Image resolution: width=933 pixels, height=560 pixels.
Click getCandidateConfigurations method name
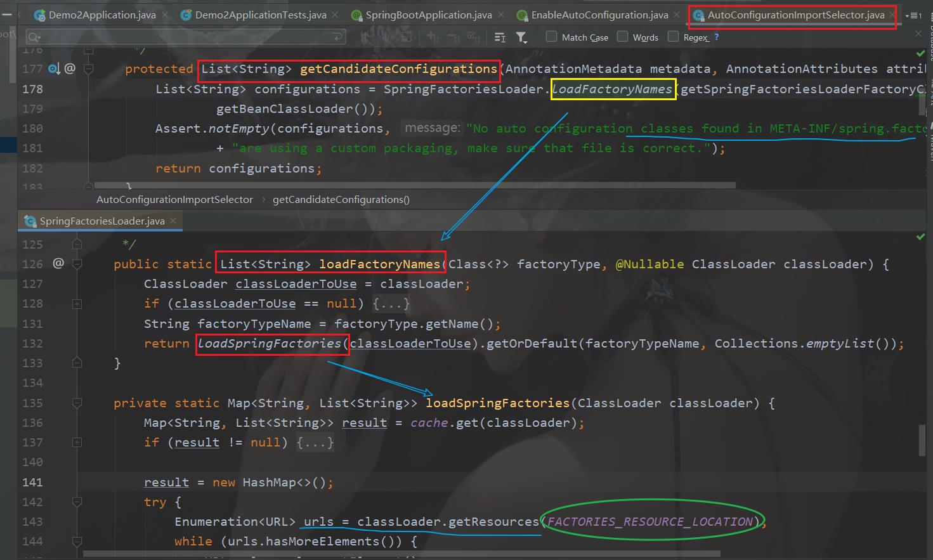point(398,68)
